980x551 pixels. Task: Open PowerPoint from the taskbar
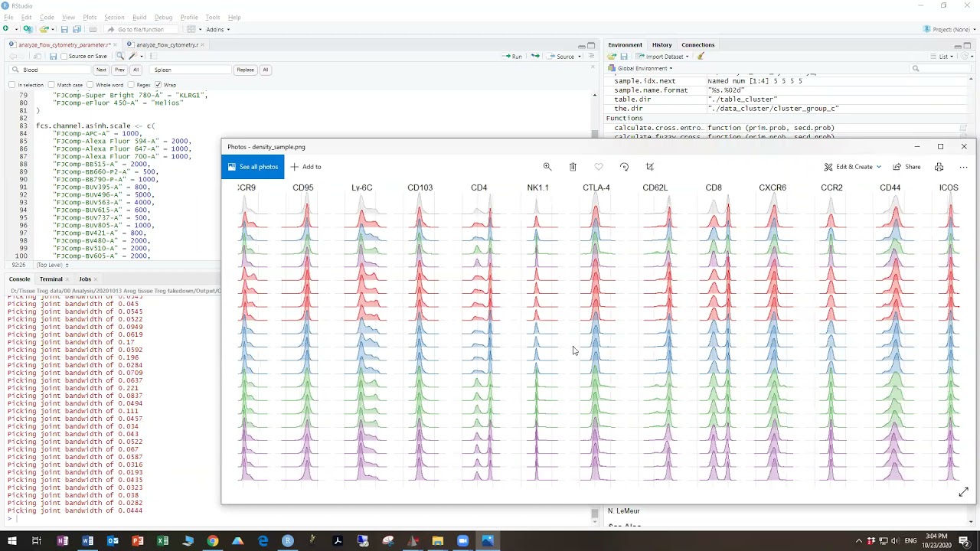[137, 541]
